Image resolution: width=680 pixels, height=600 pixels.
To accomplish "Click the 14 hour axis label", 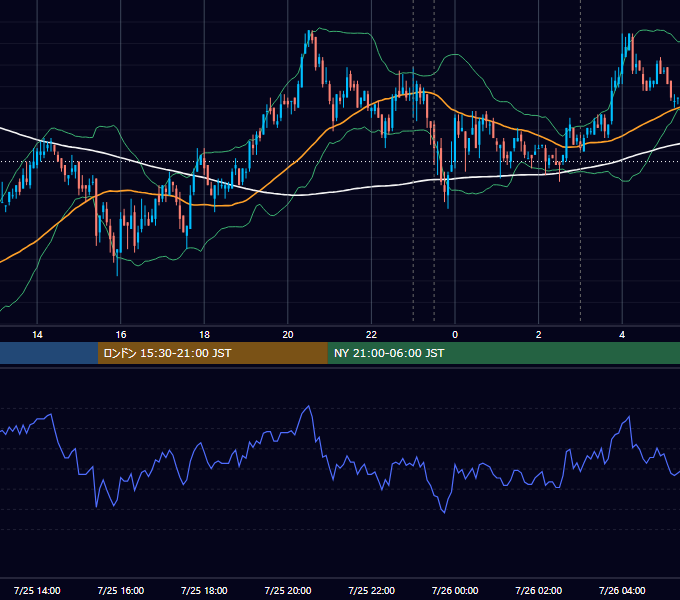I will tap(37, 335).
